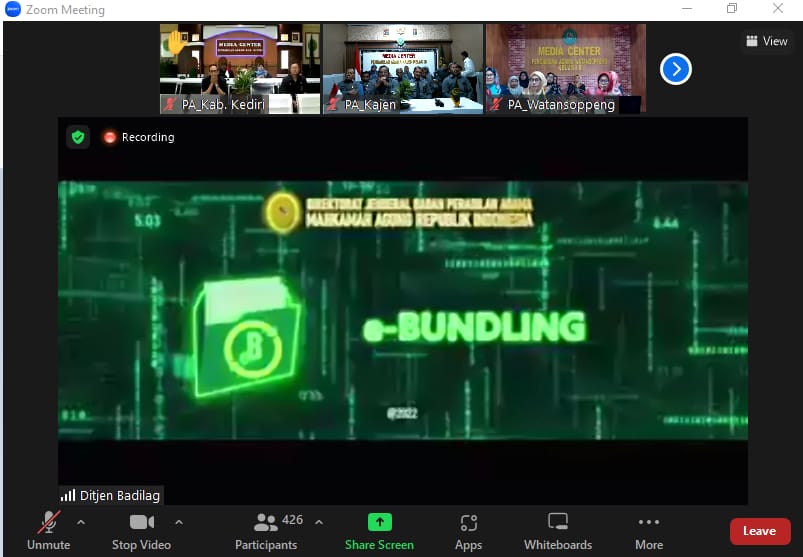This screenshot has width=803, height=557.
Task: Click the green Share Screen button
Action: tap(379, 531)
